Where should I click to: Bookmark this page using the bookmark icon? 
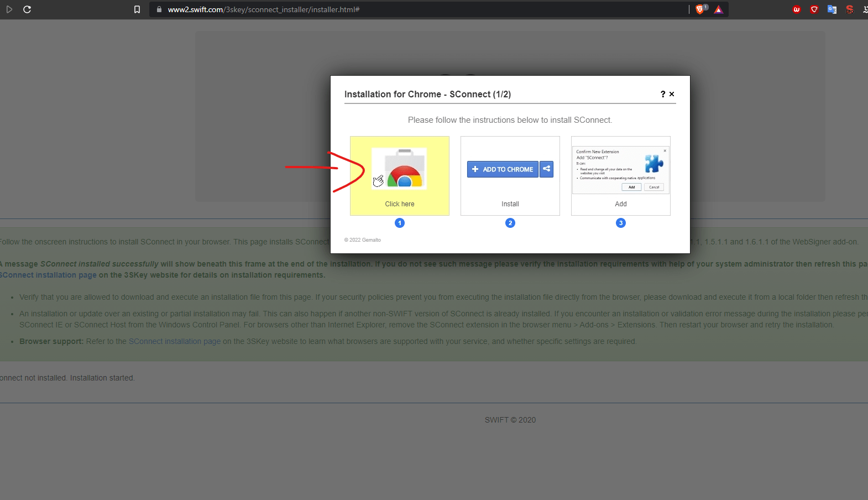click(x=137, y=9)
